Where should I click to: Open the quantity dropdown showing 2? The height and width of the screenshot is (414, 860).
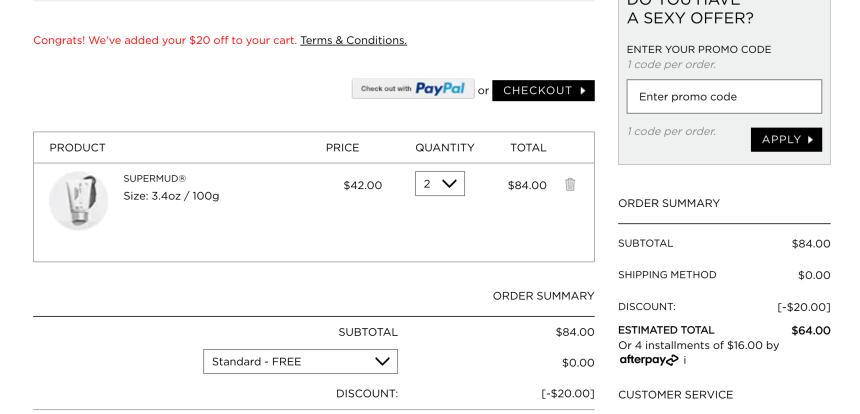click(440, 184)
